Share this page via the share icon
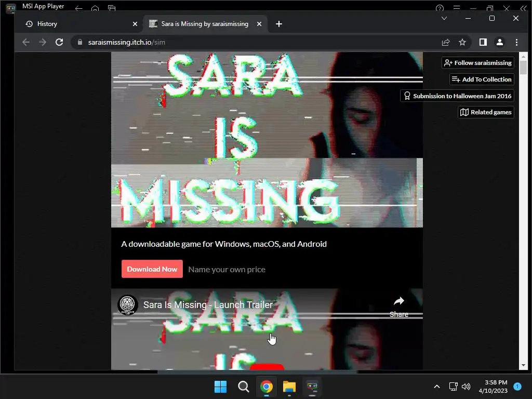Viewport: 532px width, 399px height. tap(445, 42)
